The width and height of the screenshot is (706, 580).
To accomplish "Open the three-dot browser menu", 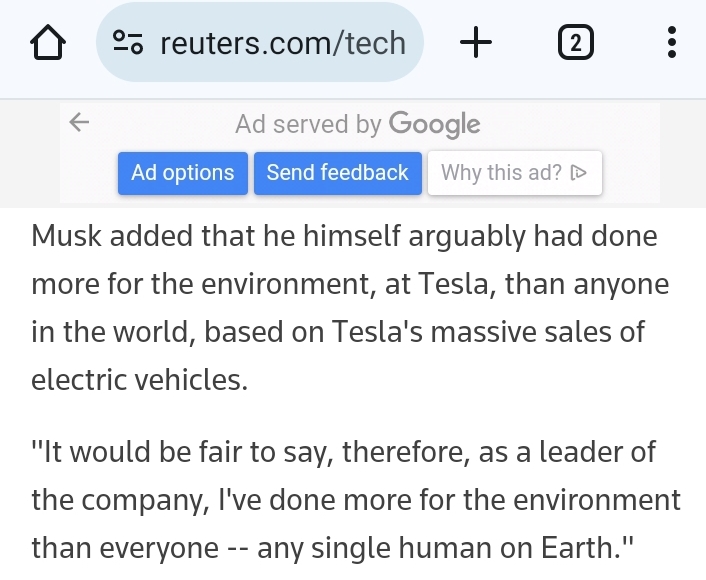I will click(671, 43).
